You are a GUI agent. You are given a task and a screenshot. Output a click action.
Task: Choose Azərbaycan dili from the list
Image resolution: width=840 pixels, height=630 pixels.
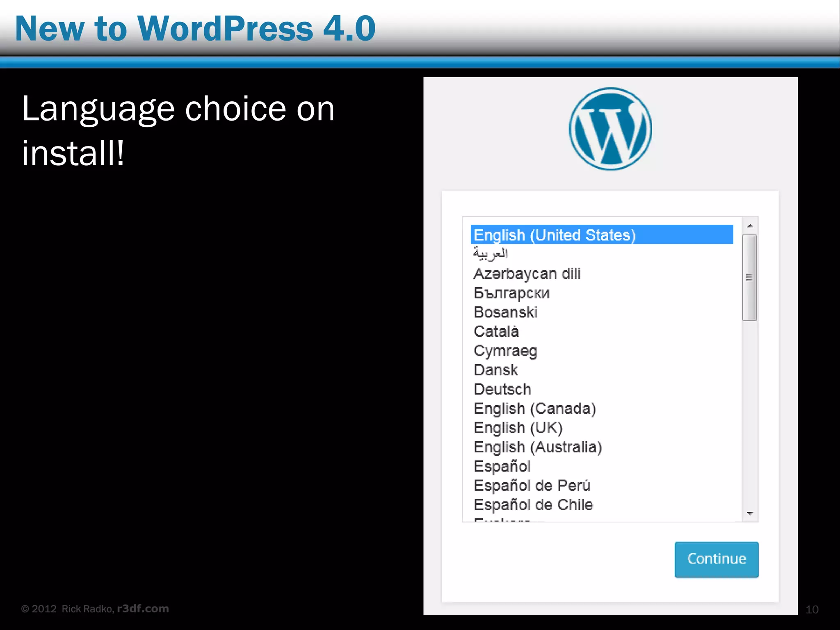[602, 273]
